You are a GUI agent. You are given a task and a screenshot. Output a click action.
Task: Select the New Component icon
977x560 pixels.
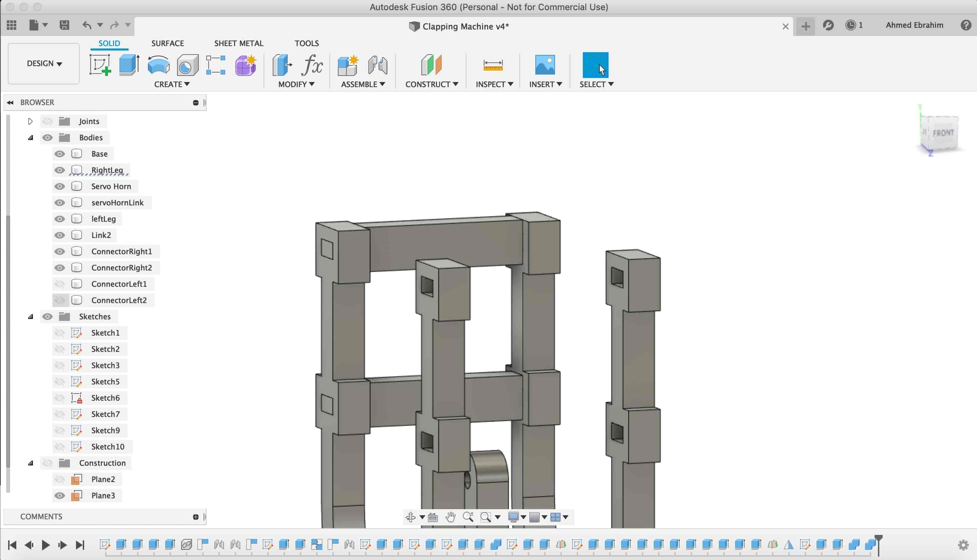[348, 65]
